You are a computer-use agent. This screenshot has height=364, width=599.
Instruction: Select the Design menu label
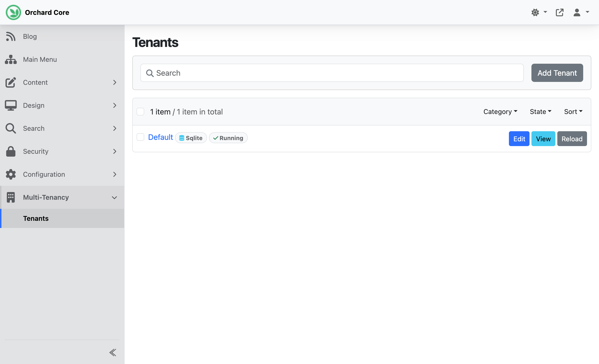click(34, 105)
